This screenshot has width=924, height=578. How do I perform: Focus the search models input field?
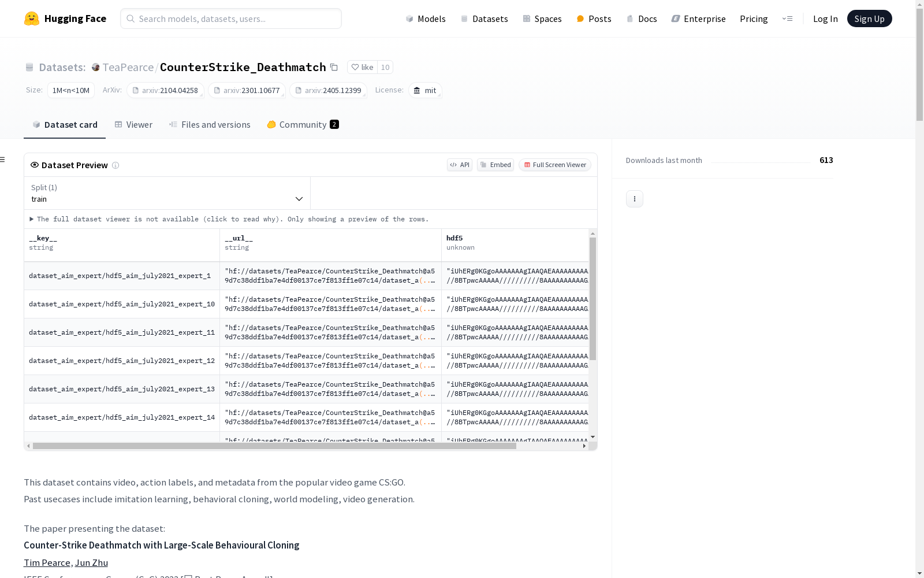(x=231, y=18)
